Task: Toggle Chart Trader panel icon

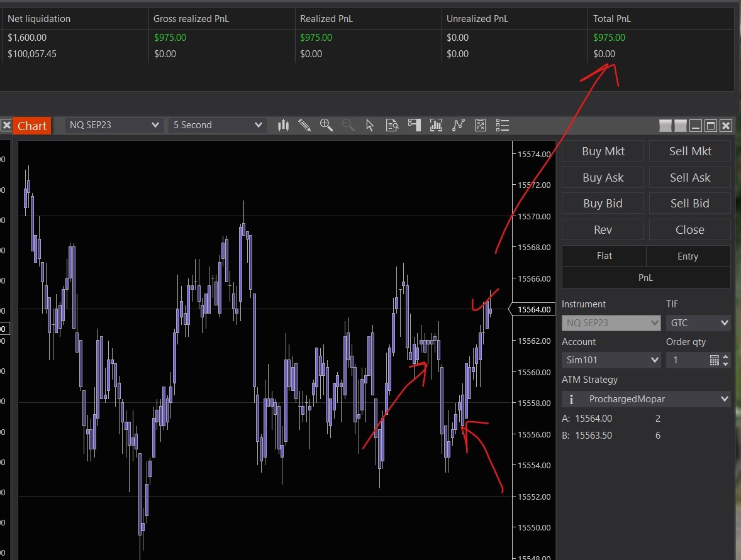Action: tap(414, 125)
